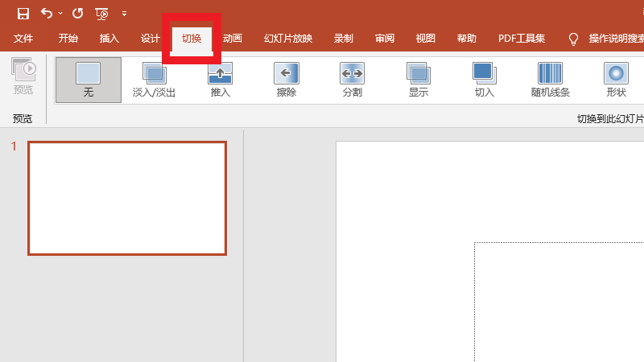
Task: Expand the Customize Quick Access Toolbar menu
Action: [x=124, y=14]
